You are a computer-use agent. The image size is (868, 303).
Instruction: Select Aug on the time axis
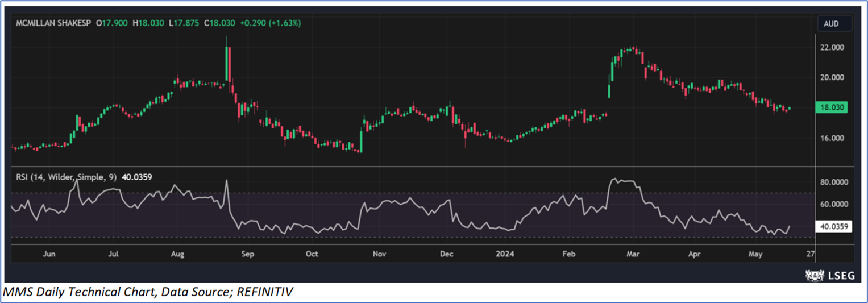(178, 254)
